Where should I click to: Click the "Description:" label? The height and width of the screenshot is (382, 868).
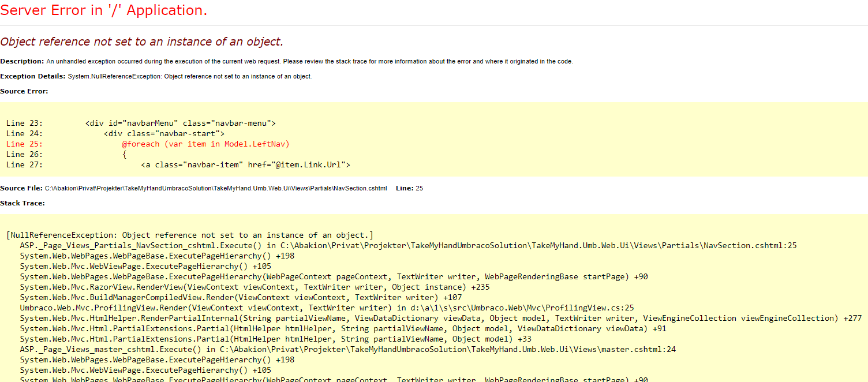pos(22,61)
